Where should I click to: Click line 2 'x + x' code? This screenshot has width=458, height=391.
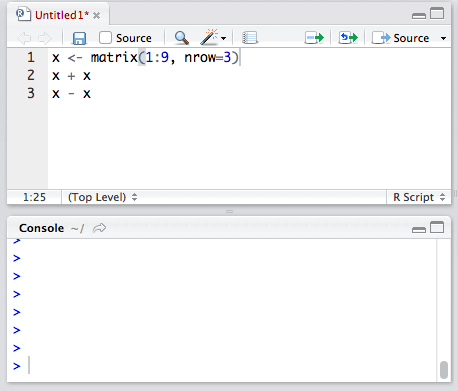point(71,76)
